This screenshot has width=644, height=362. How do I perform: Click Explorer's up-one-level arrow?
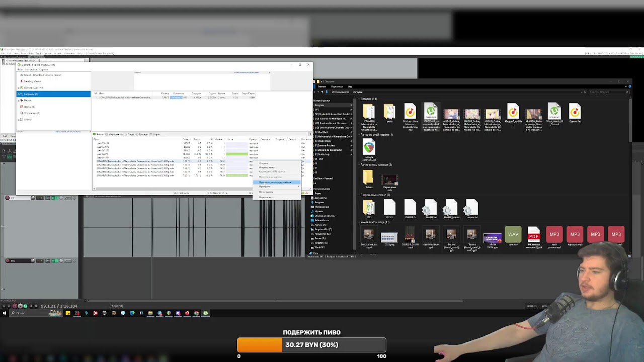point(322,92)
